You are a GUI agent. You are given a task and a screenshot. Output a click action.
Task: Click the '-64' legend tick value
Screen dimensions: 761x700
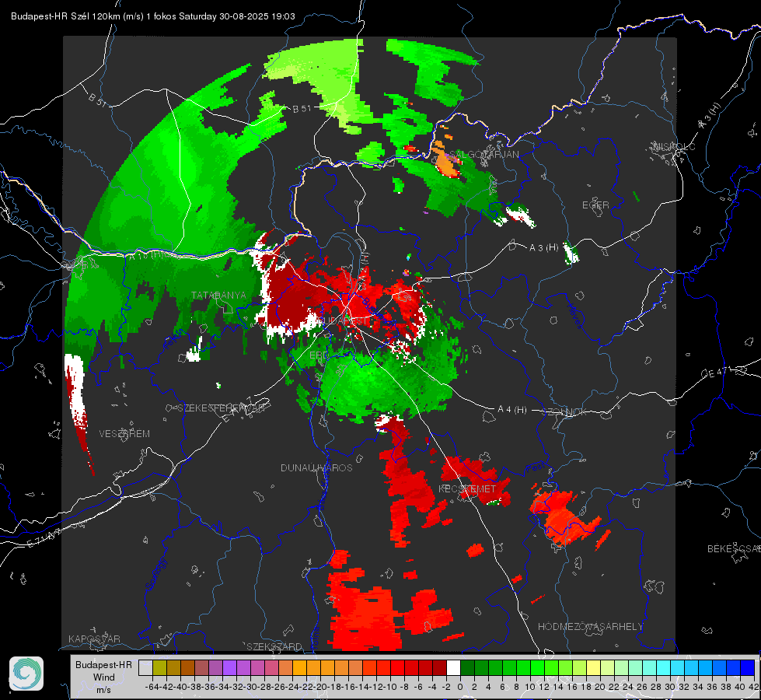(152, 687)
